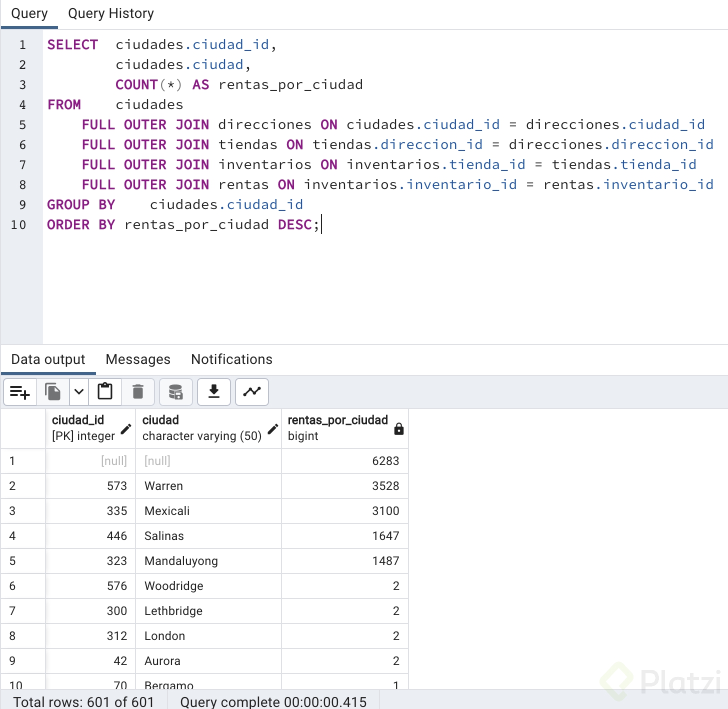728x709 pixels.
Task: Select the Data output tab
Action: tap(48, 359)
